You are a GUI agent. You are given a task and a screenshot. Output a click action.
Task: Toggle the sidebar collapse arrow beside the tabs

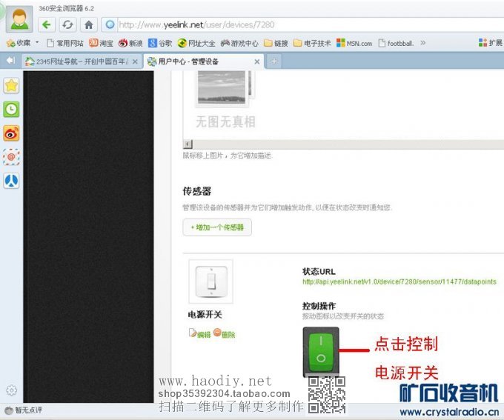pyautogui.click(x=10, y=61)
